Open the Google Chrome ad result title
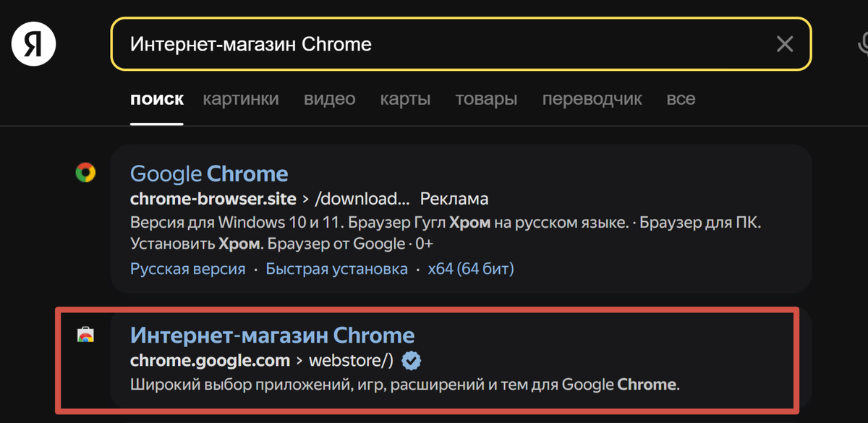 [209, 174]
